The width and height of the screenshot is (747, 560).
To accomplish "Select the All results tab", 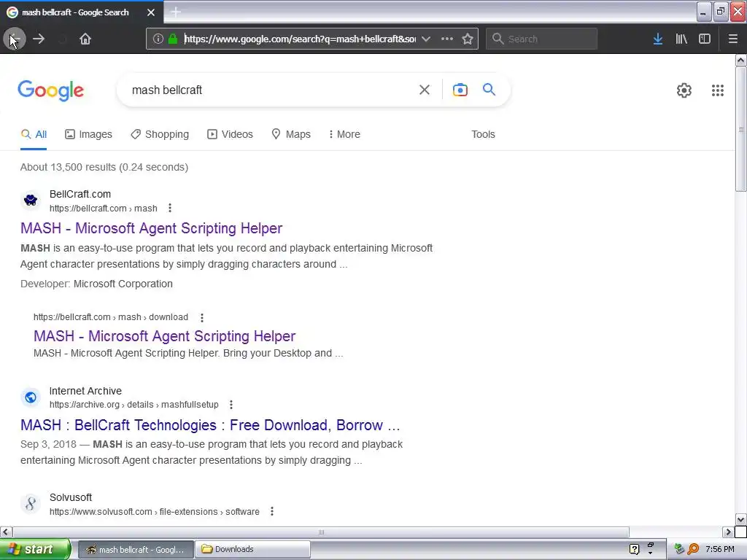I will [x=34, y=134].
